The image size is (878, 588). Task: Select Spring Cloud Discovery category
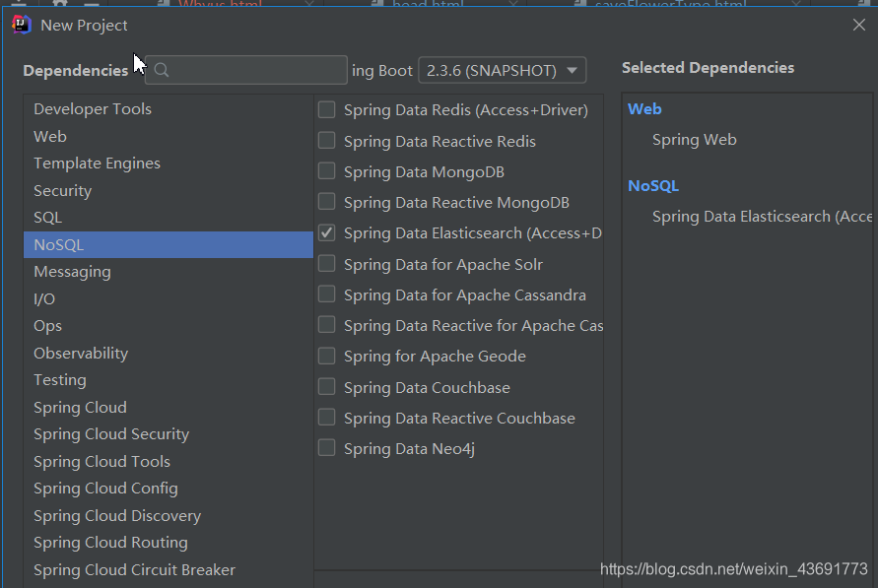(168, 516)
